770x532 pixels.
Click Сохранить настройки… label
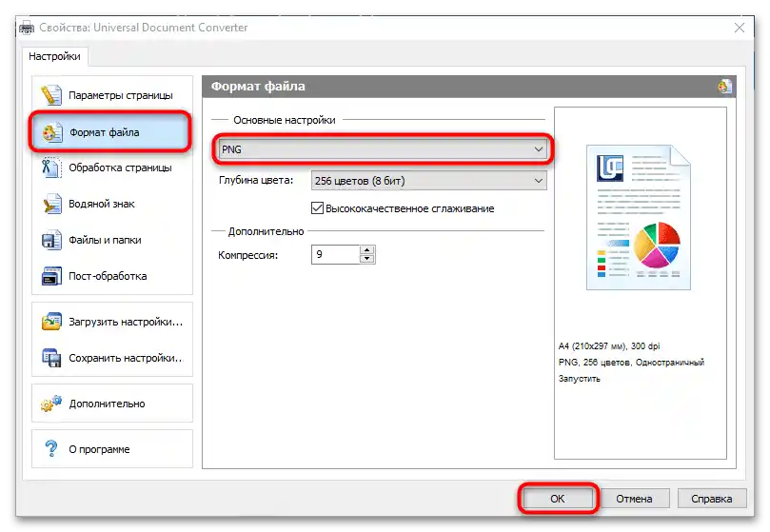126,358
